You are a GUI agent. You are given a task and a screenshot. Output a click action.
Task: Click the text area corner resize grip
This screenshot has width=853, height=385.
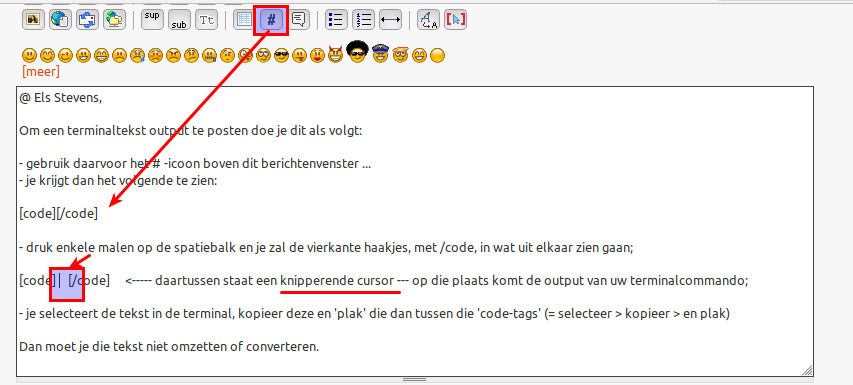coord(808,370)
